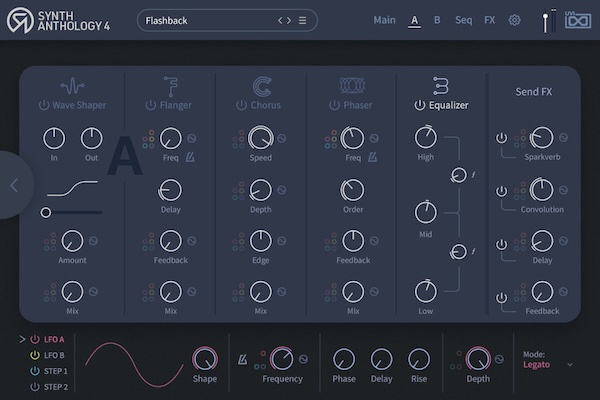Open the settings gear in the top bar
This screenshot has width=600, height=400.
(x=514, y=20)
